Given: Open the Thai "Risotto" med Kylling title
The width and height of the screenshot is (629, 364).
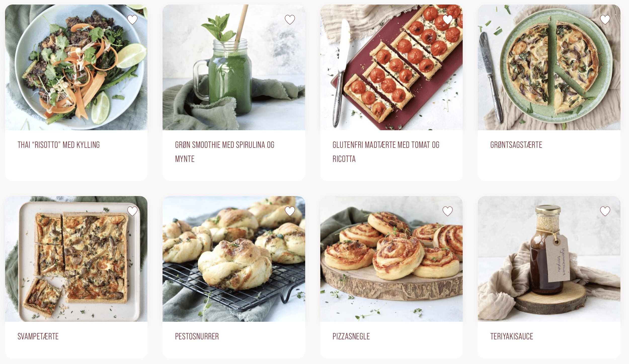Looking at the screenshot, I should pos(59,145).
